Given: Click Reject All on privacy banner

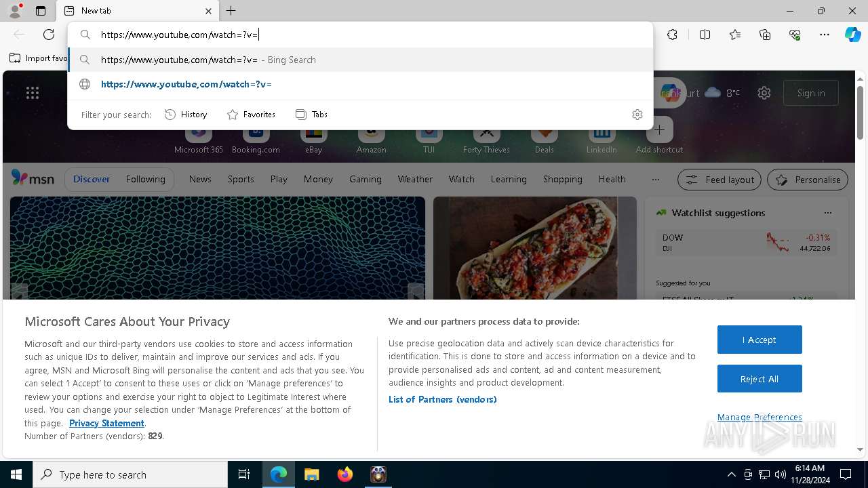Looking at the screenshot, I should 759,379.
